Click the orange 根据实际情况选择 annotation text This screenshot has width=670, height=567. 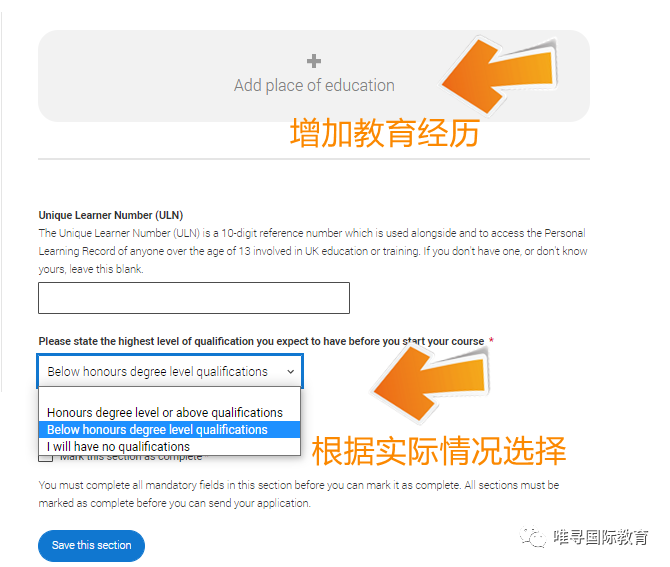click(x=439, y=451)
